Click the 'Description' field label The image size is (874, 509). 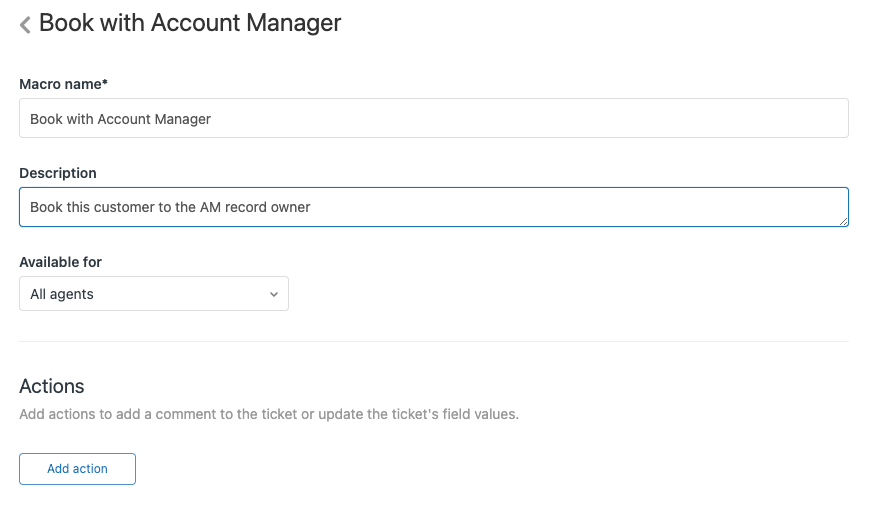[58, 173]
